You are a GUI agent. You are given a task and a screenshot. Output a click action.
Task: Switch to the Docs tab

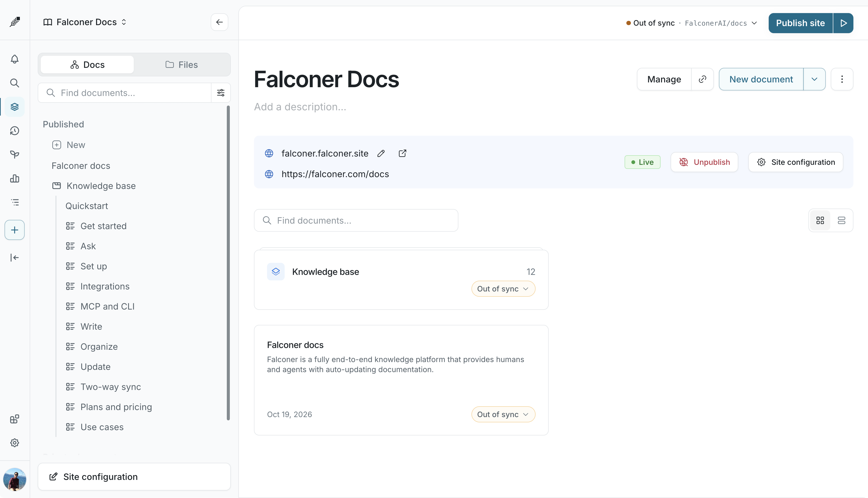coord(87,65)
